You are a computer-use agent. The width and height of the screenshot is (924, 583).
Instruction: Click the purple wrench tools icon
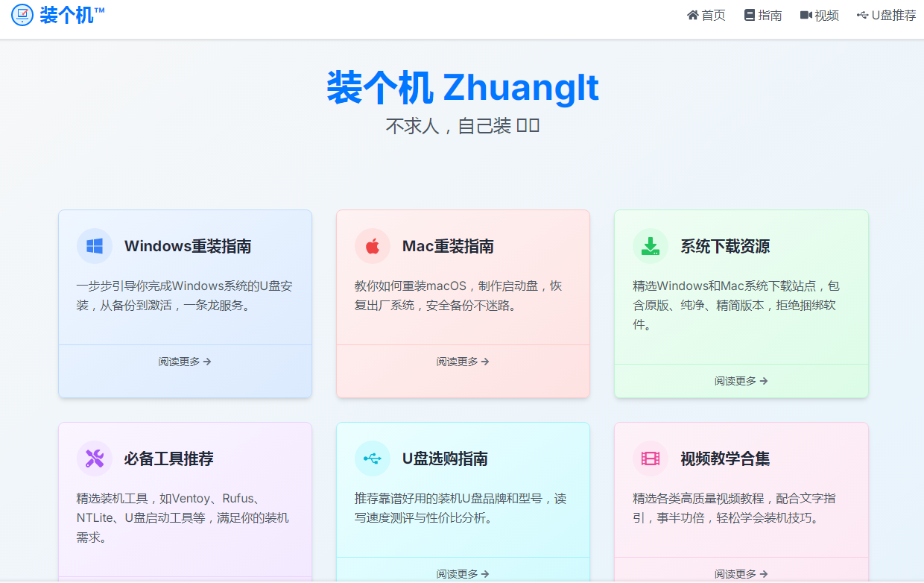click(95, 458)
